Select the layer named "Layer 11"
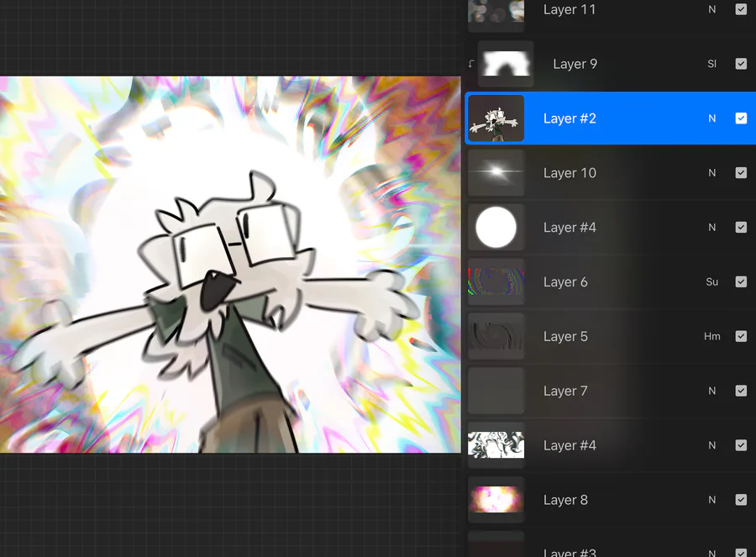 click(x=570, y=9)
